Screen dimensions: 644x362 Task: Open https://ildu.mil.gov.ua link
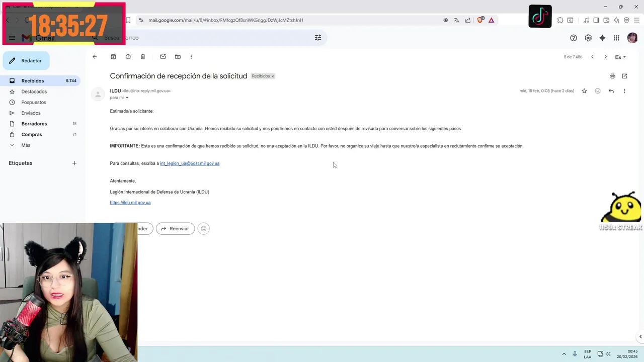pos(130,203)
